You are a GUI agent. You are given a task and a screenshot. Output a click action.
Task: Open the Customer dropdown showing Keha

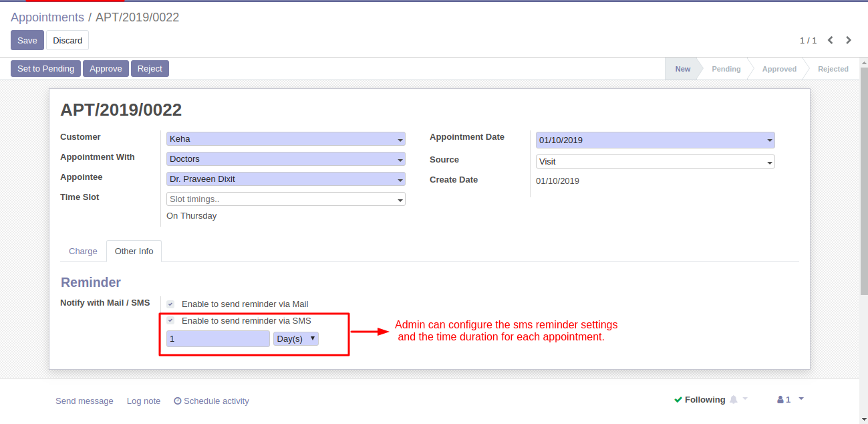(285, 139)
